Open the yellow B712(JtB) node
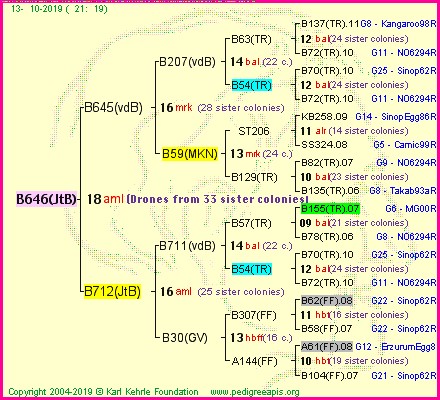 112,291
